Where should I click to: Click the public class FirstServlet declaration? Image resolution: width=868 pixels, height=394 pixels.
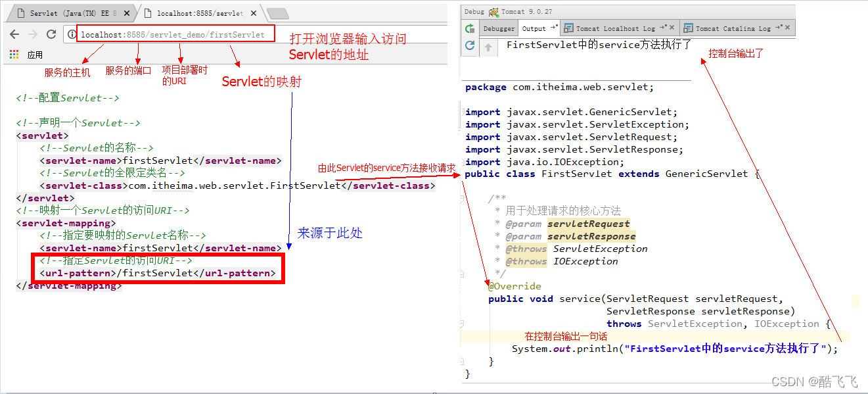tap(612, 174)
